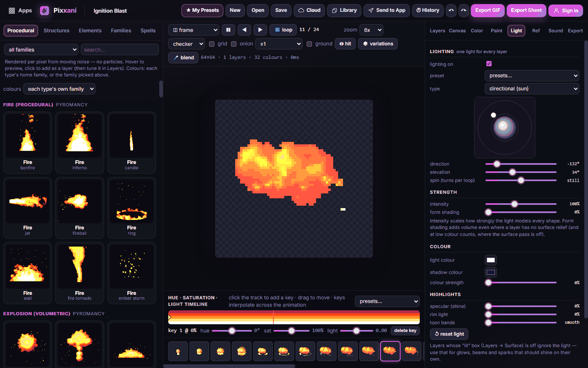The width and height of the screenshot is (588, 368).
Task: Step to the previous frame
Action: point(244,30)
